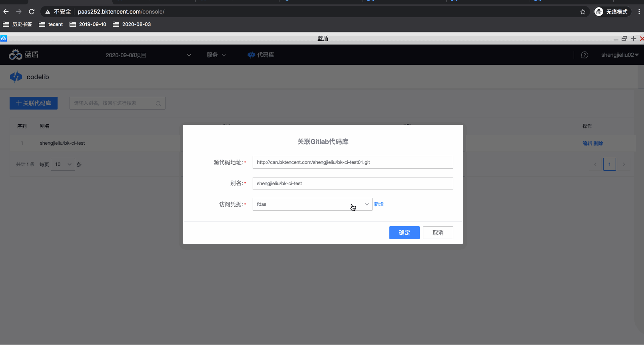Open the 2019-09-10 bookmark folder
Screen dimensions: 644x345
[88, 24]
